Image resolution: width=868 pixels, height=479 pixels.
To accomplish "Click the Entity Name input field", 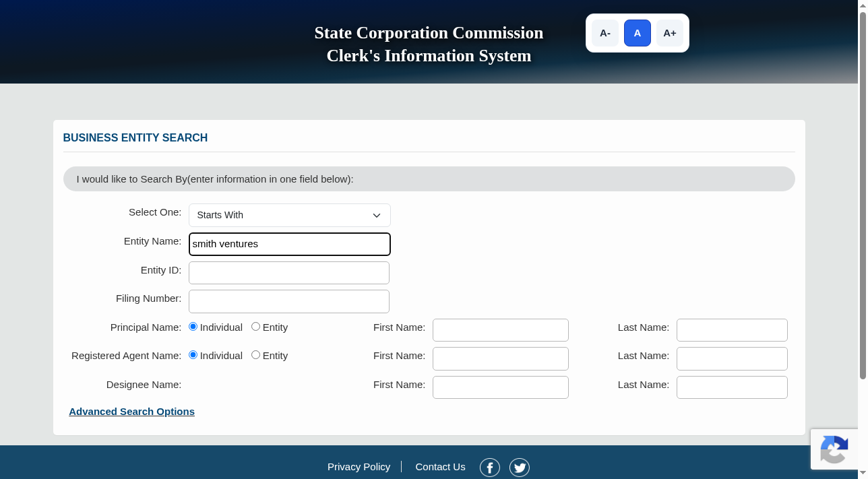I will pos(290,244).
